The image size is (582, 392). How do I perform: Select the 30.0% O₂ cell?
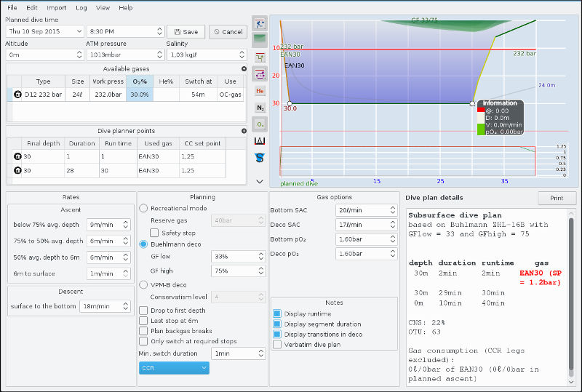pyautogui.click(x=140, y=95)
